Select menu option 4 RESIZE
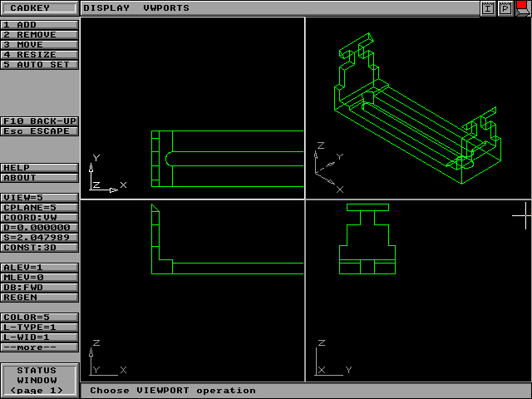Screen dimensions: 532x399 click(40, 55)
